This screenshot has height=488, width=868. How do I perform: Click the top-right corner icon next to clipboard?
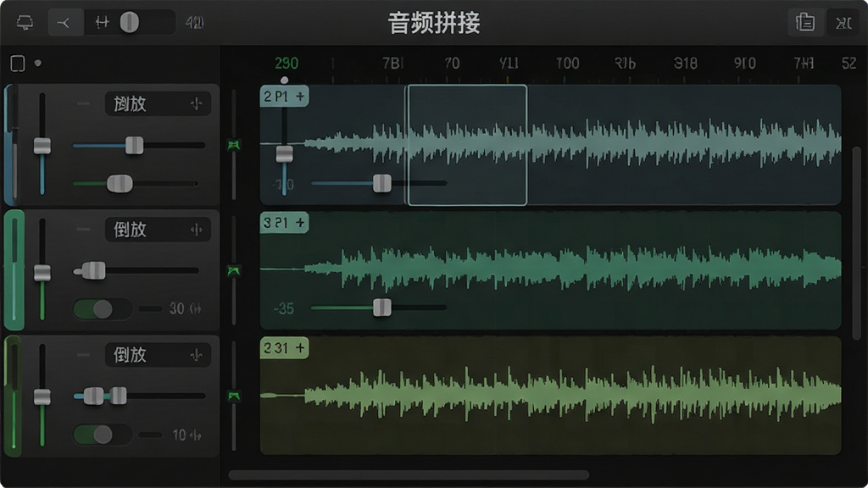[x=843, y=23]
